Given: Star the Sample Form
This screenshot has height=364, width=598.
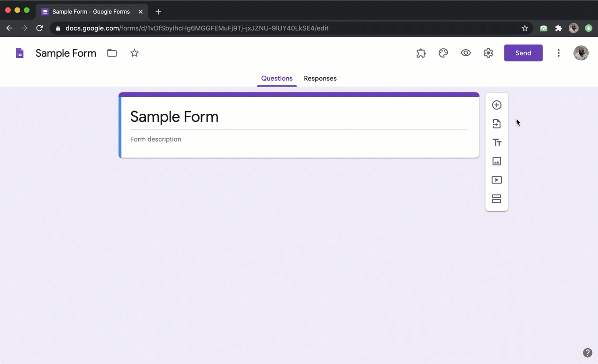Looking at the screenshot, I should (135, 53).
